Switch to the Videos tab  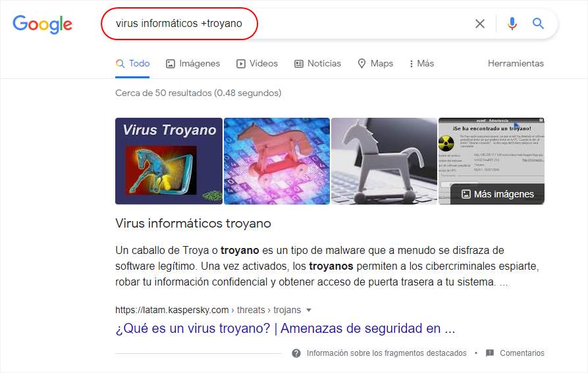pyautogui.click(x=257, y=64)
